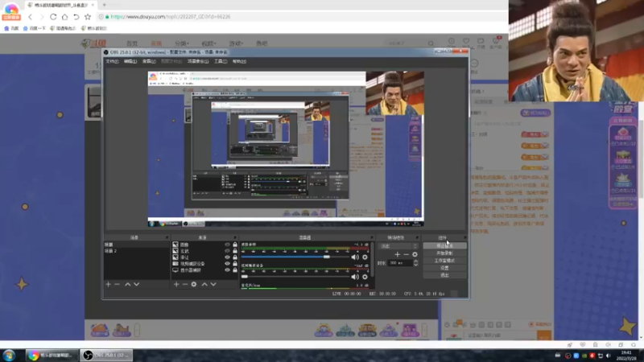Viewport: 644px width, 362px height.
Task: Open transition properties gear icon
Action: (415, 254)
